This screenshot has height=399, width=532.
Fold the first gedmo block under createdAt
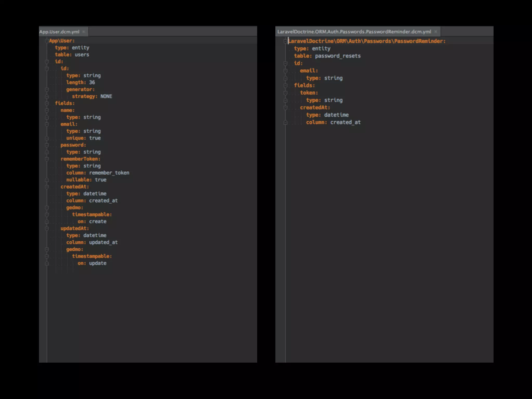47,208
